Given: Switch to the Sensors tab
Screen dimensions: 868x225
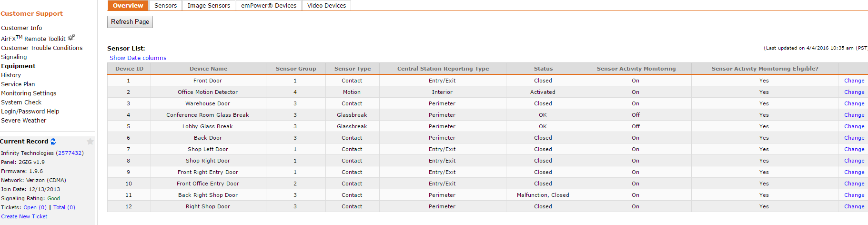Looking at the screenshot, I should (165, 6).
